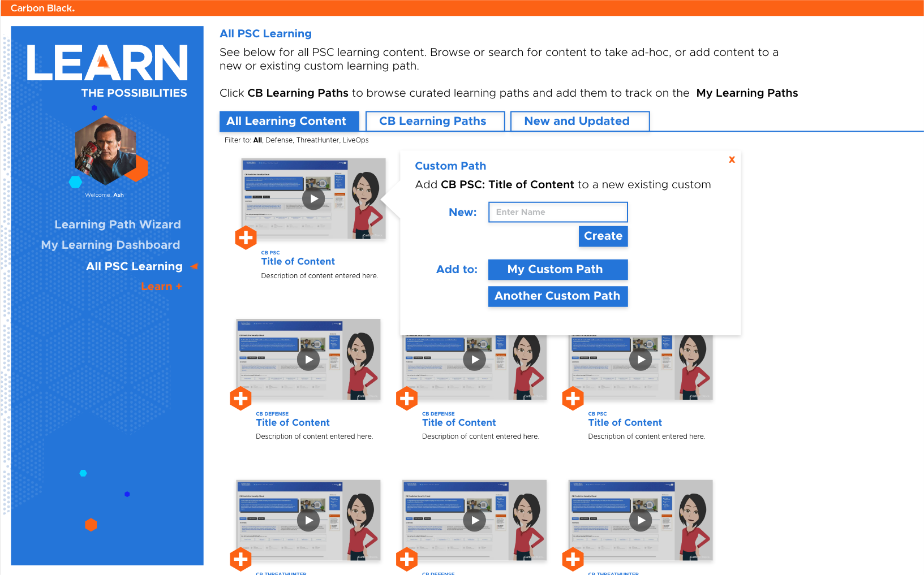924x575 pixels.
Task: Click the All PSC Learning page heading
Action: tap(265, 33)
